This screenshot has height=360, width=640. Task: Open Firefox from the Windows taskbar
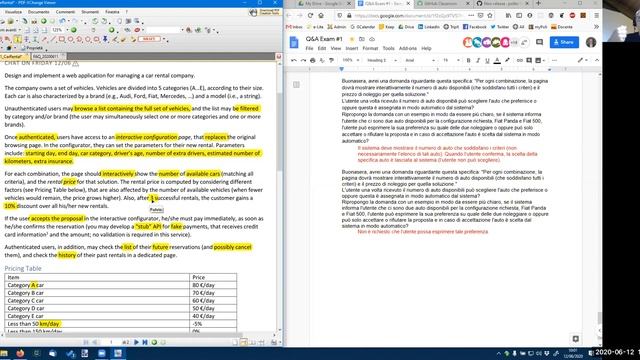point(20,353)
